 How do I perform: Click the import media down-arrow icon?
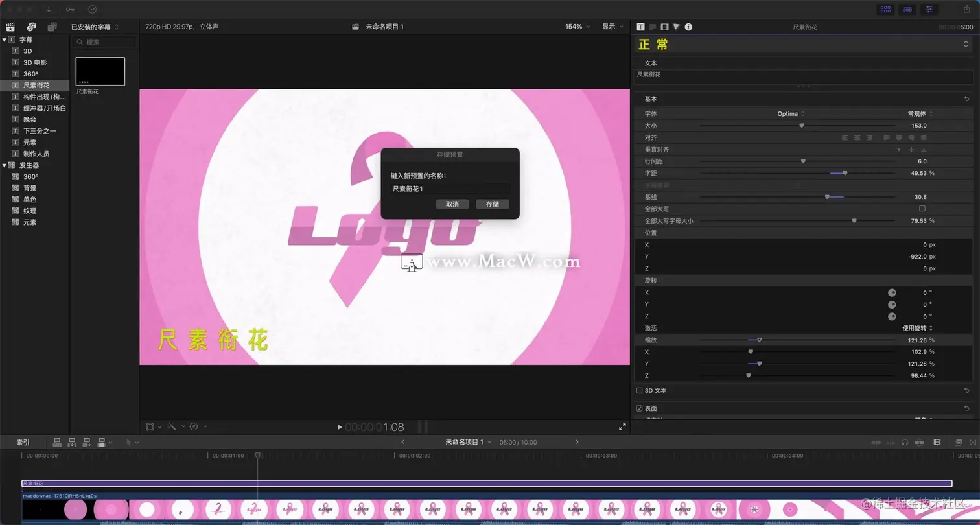click(49, 9)
